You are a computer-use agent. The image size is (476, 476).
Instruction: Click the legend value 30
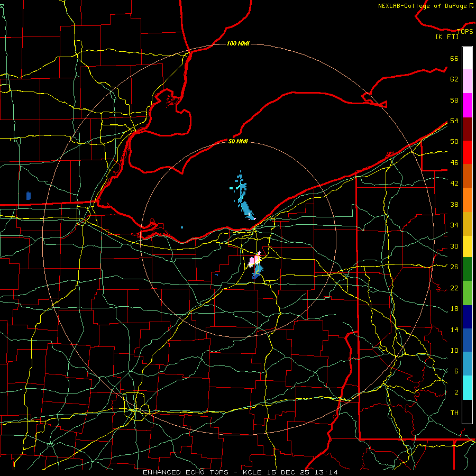coord(454,246)
